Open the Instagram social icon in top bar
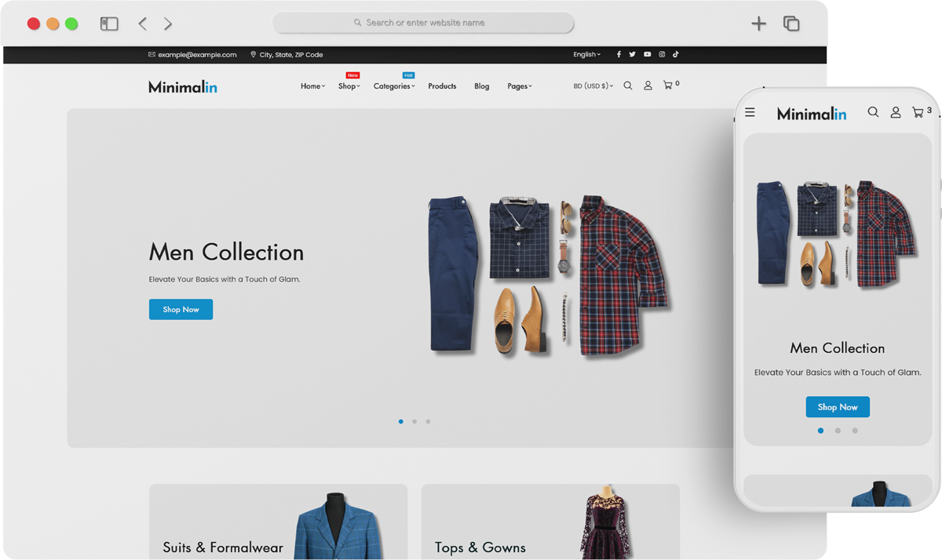 click(662, 55)
